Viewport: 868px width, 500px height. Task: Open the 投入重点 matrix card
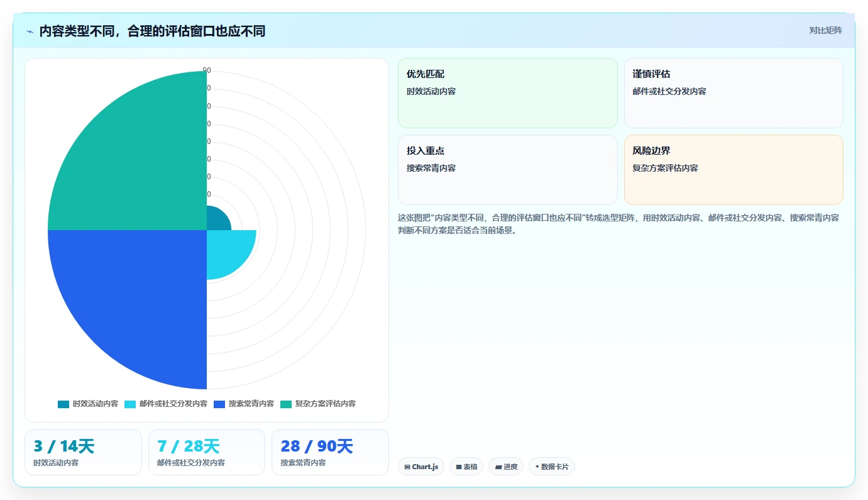pos(508,170)
